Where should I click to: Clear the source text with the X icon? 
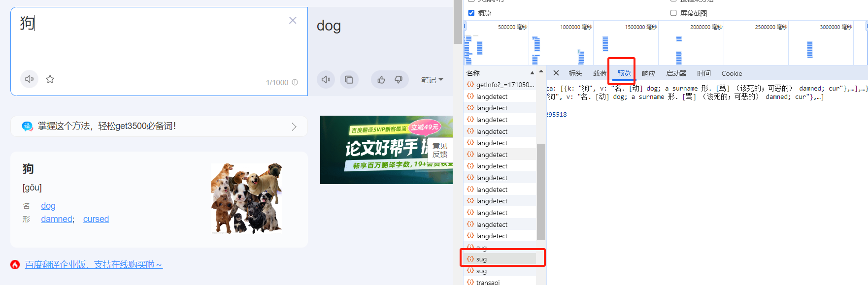[x=293, y=20]
